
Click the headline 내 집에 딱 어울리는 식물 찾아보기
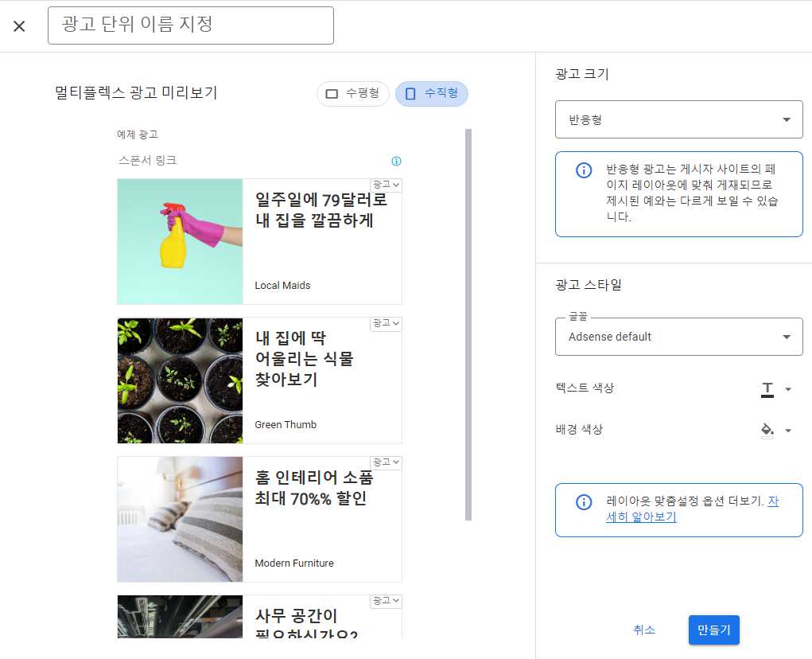click(305, 358)
